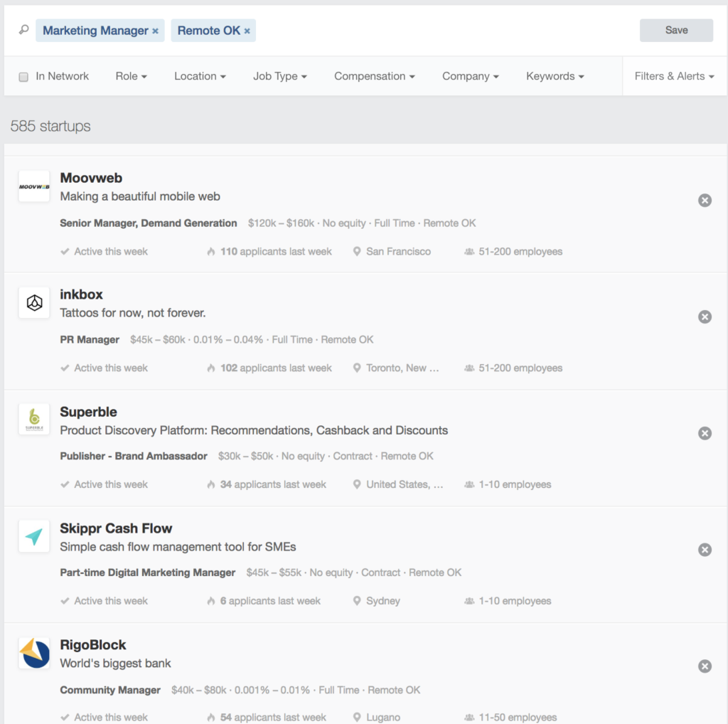Remove the Marketing Manager filter tag
Viewport: 728px width, 724px height.
pyautogui.click(x=154, y=31)
